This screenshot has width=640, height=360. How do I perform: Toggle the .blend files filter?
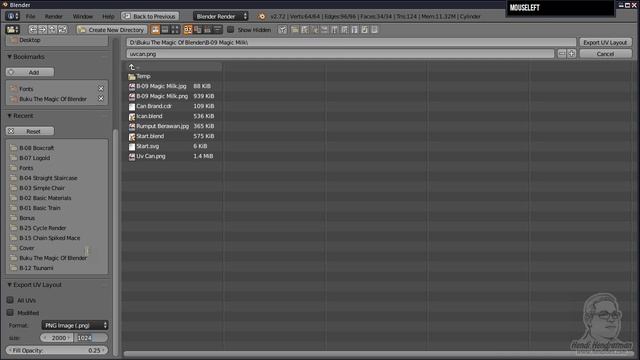(x=305, y=29)
